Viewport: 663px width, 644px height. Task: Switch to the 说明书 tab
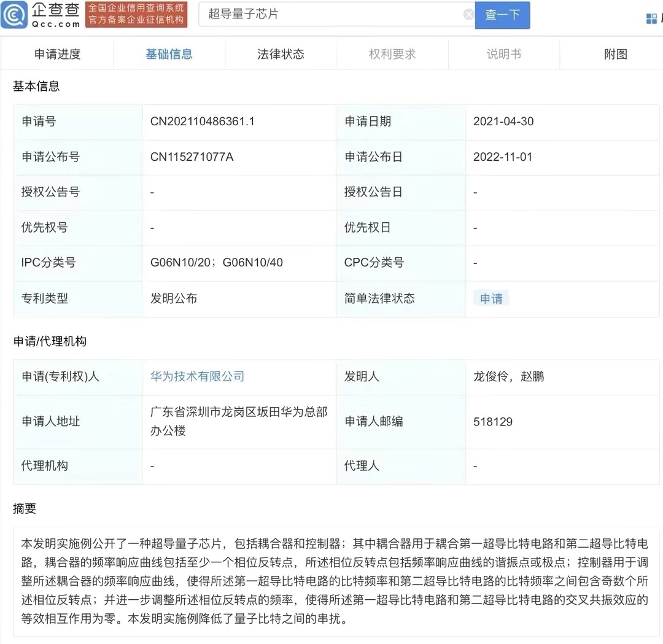point(504,54)
